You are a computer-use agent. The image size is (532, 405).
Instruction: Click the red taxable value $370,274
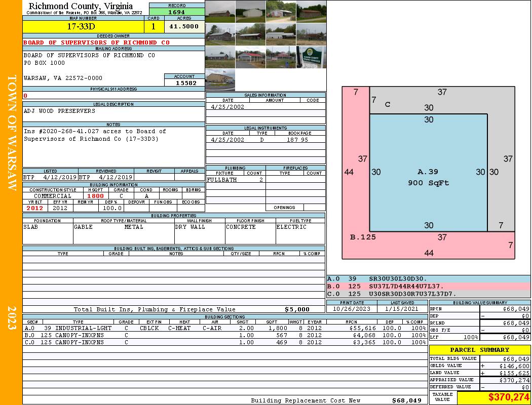[x=509, y=397]
